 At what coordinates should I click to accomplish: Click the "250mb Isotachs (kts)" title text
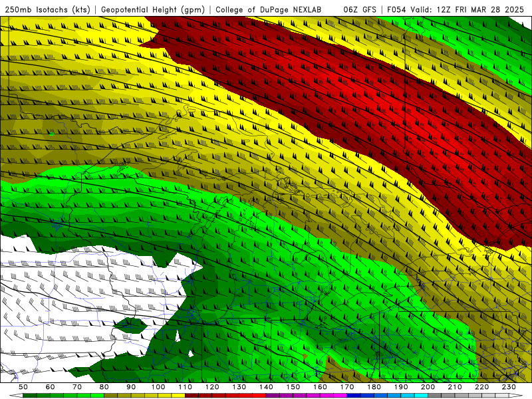click(47, 10)
